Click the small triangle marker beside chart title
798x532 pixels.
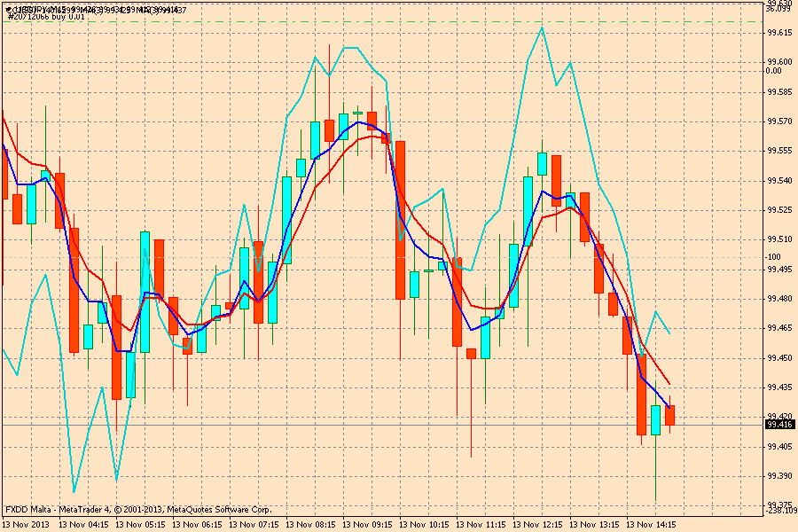(5, 9)
